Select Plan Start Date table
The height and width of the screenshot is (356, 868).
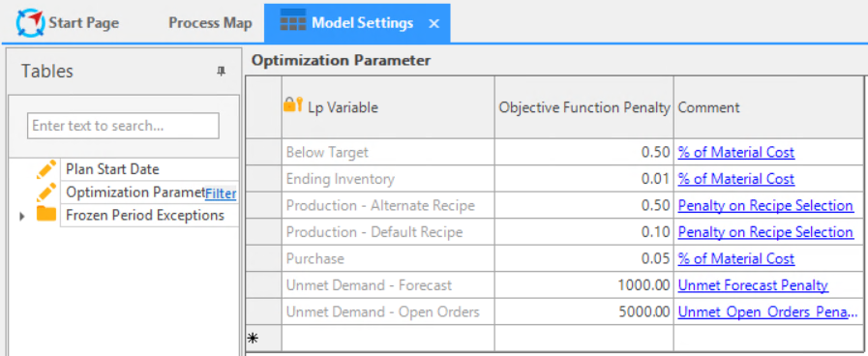pos(112,169)
